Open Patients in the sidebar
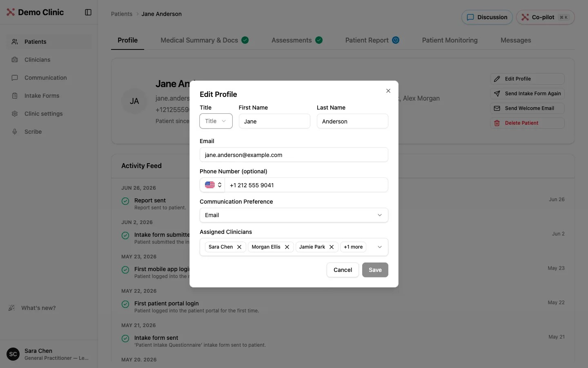 click(x=49, y=42)
